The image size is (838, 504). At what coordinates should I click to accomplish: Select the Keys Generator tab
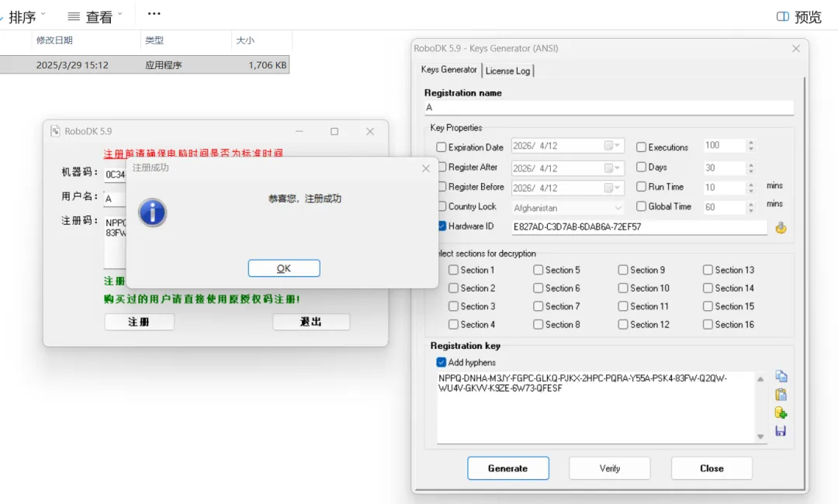pyautogui.click(x=449, y=70)
